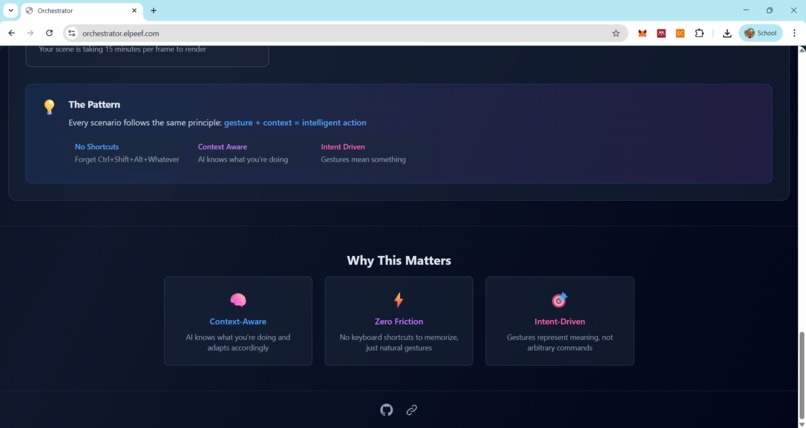Viewport: 806px width, 428px height.
Task: Click the scrollbar down arrow
Action: point(801,424)
